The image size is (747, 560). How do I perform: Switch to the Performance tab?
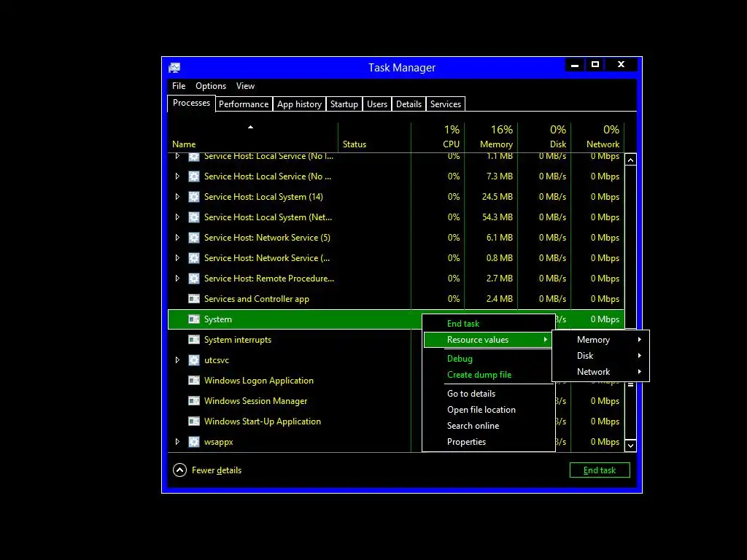point(244,104)
